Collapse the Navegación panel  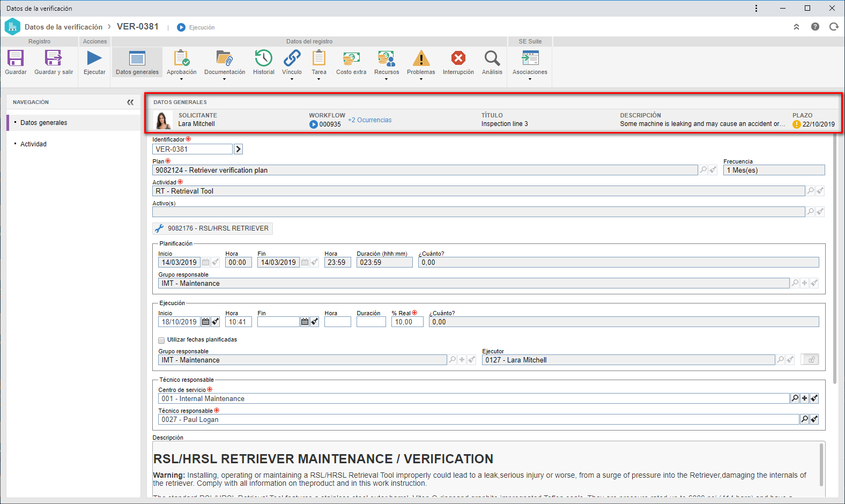(x=130, y=102)
